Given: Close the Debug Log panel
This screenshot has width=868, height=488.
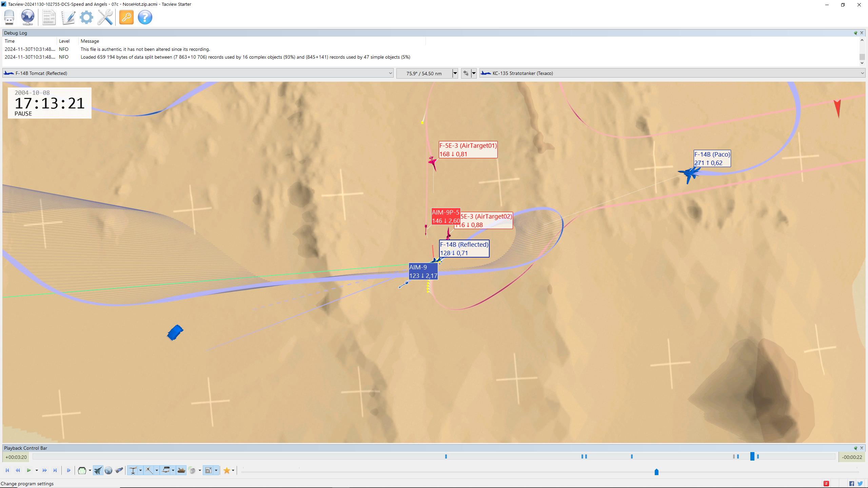Looking at the screenshot, I should [x=862, y=33].
